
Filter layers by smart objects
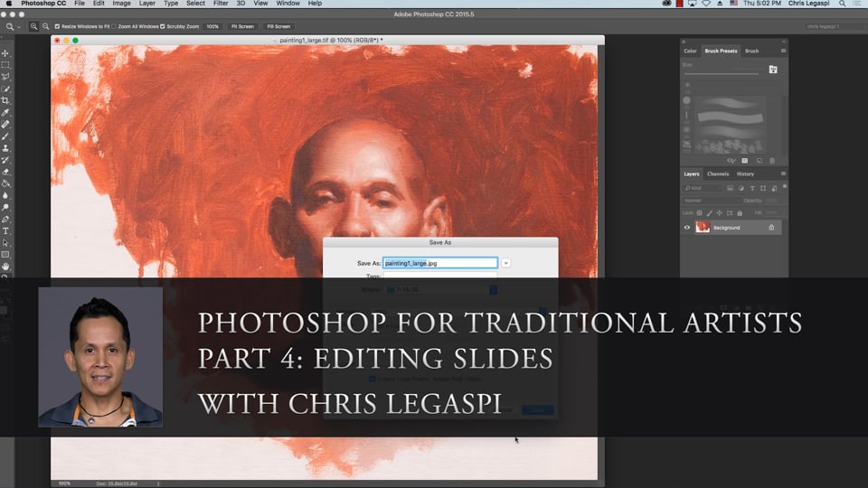coord(774,189)
